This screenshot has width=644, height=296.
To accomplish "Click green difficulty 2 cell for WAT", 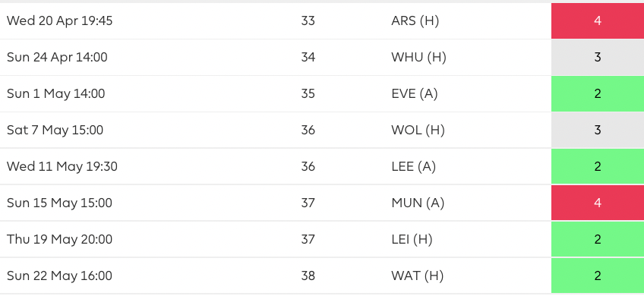I will (x=598, y=276).
